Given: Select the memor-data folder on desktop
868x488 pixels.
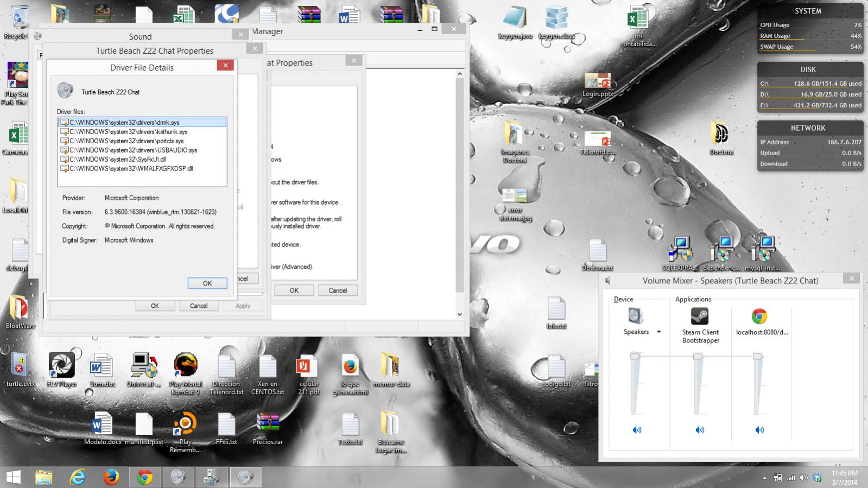Looking at the screenshot, I should [391, 369].
